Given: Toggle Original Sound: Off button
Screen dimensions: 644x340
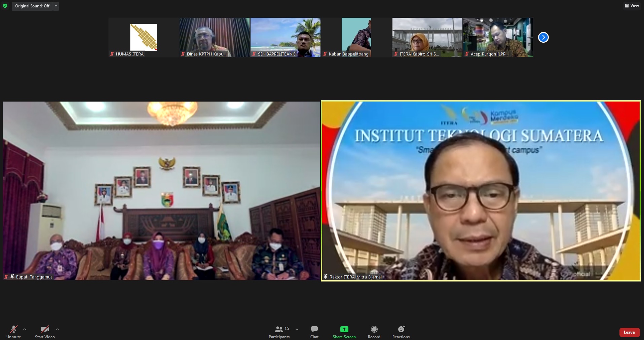Looking at the screenshot, I should pyautogui.click(x=32, y=6).
